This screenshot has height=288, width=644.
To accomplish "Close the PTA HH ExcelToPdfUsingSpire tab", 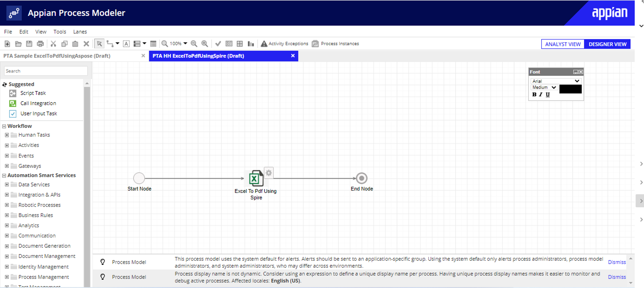I will [293, 56].
